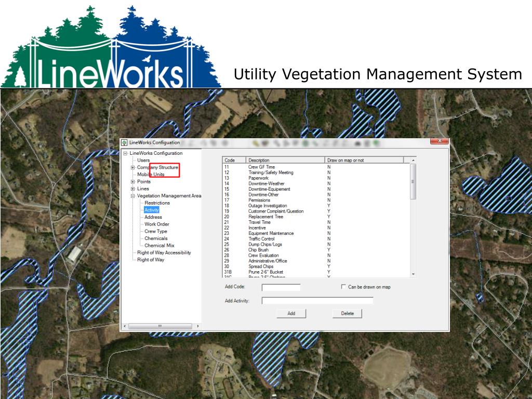Select Right of Way Accessibility item
532x399 pixels.
point(164,253)
